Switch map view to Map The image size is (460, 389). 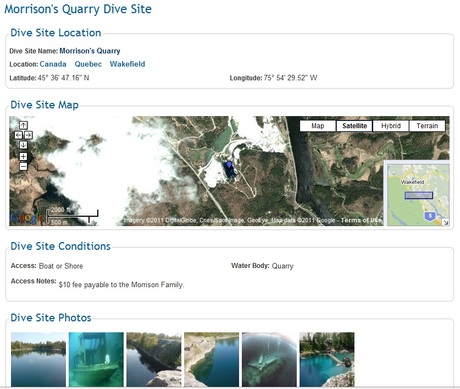[318, 126]
